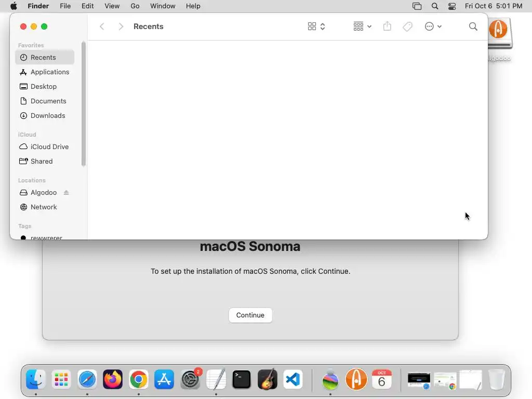Open the Finder menu
Viewport: 532px width, 399px height.
tap(38, 6)
